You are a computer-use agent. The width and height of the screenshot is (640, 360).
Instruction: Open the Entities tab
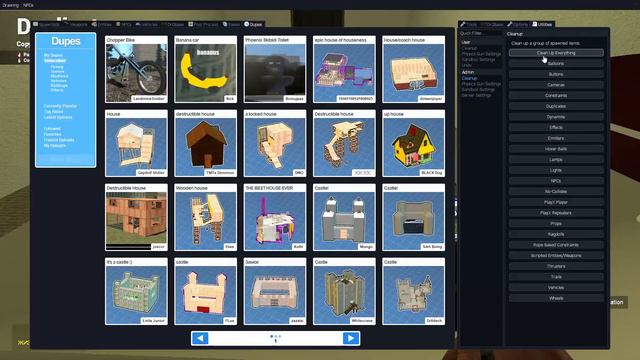102,24
